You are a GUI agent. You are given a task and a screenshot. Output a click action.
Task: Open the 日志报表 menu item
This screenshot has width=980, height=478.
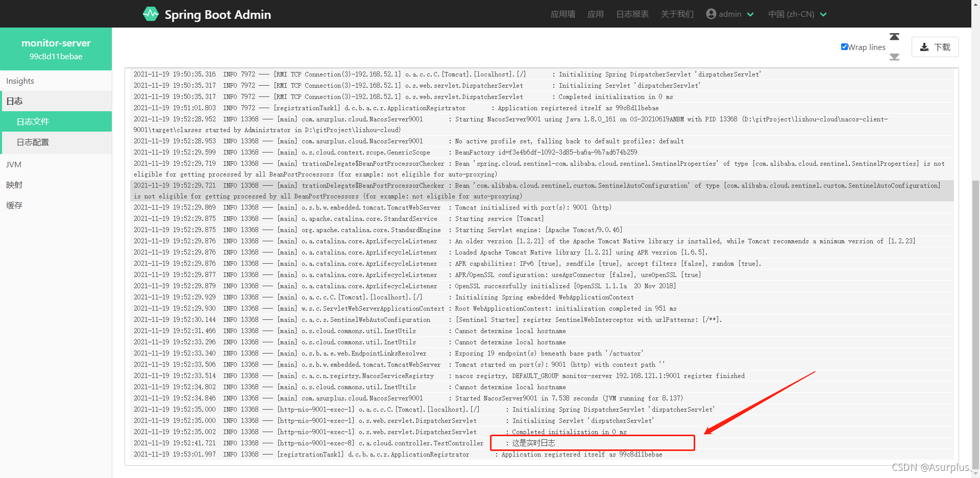632,14
